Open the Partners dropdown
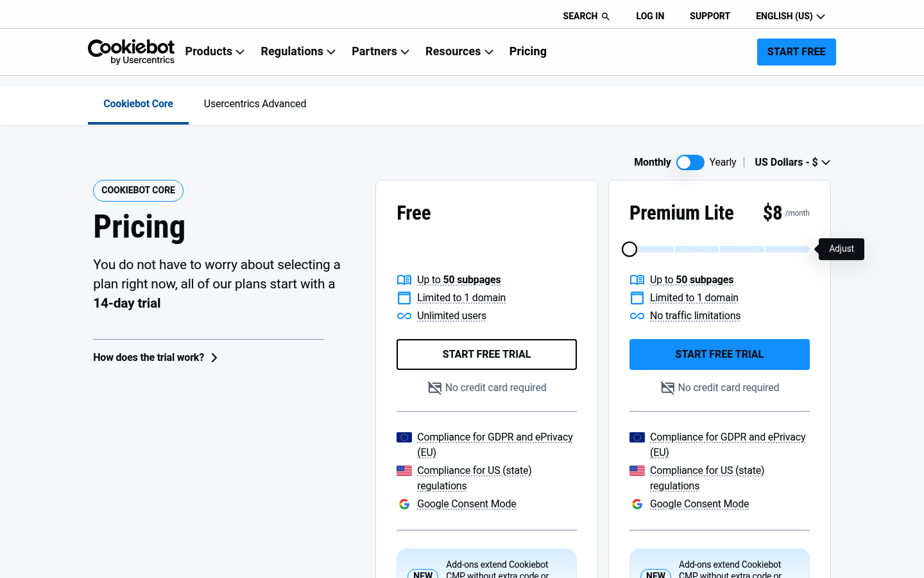924x578 pixels. click(x=381, y=51)
